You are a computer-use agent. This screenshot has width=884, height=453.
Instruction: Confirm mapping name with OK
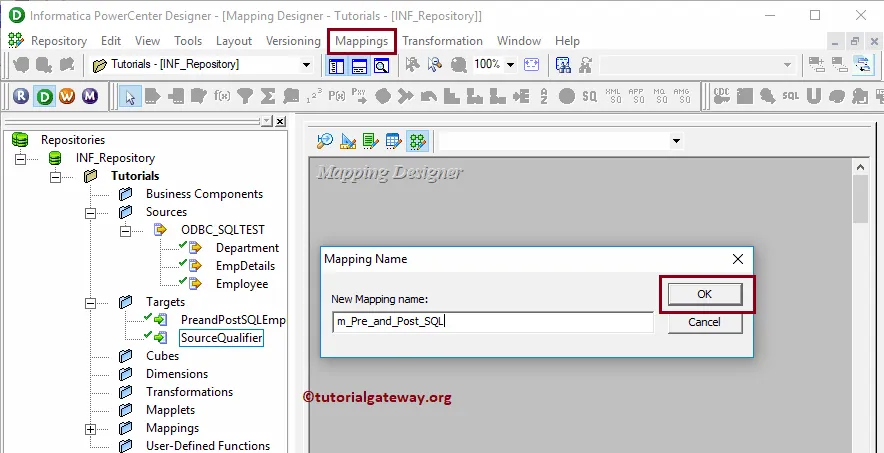click(705, 294)
